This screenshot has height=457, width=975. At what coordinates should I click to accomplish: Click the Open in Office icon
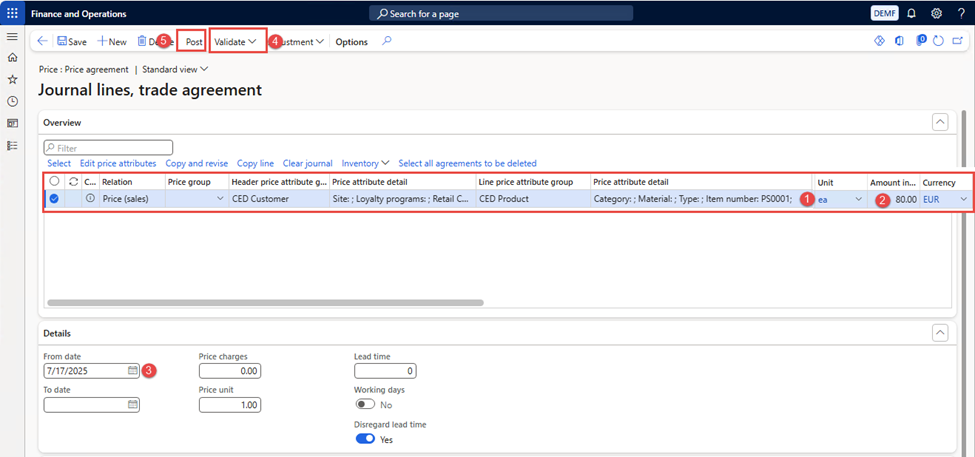[899, 41]
